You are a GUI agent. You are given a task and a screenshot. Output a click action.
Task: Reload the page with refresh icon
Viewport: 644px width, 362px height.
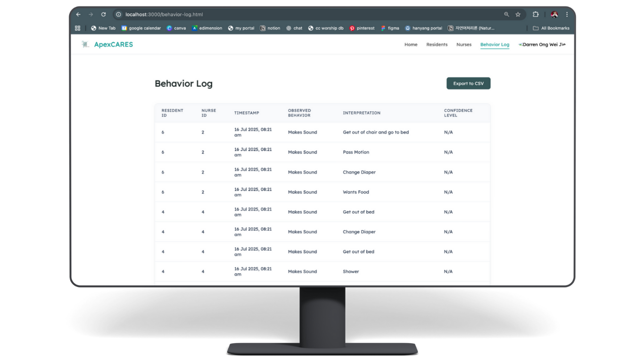pos(104,15)
